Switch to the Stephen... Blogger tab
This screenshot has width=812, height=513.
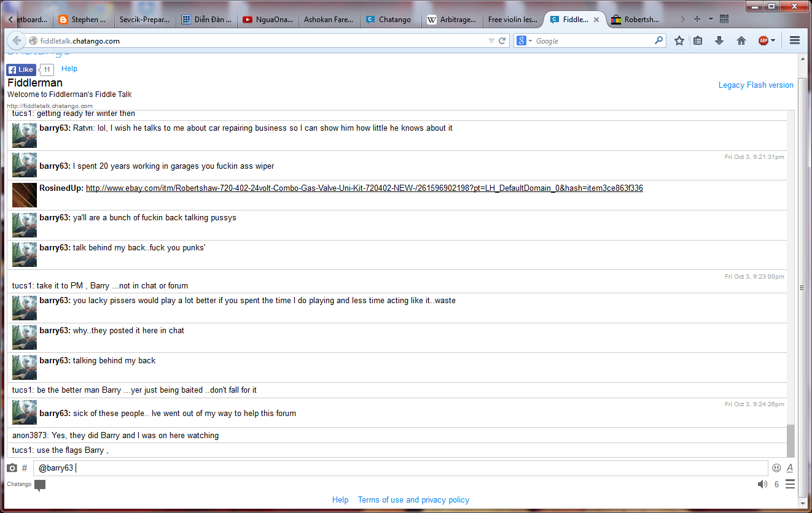tap(82, 20)
